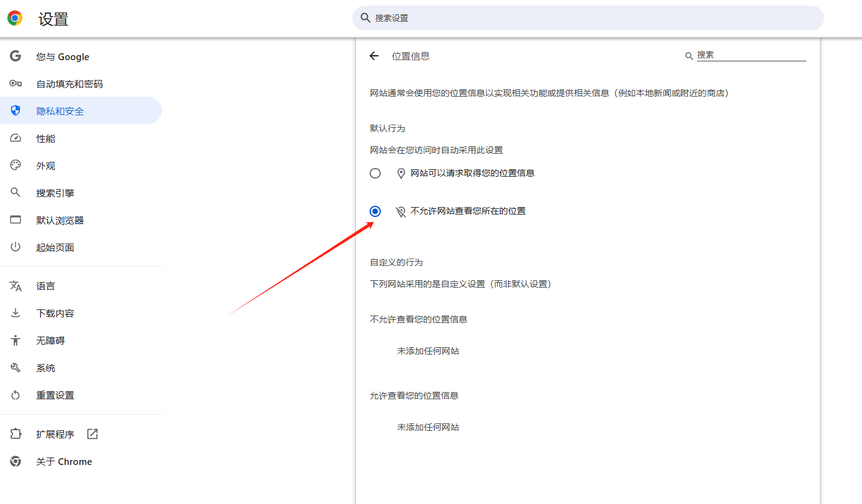This screenshot has width=862, height=504.
Task: Click the magnifier icon for 搜索引擎
Action: (16, 193)
